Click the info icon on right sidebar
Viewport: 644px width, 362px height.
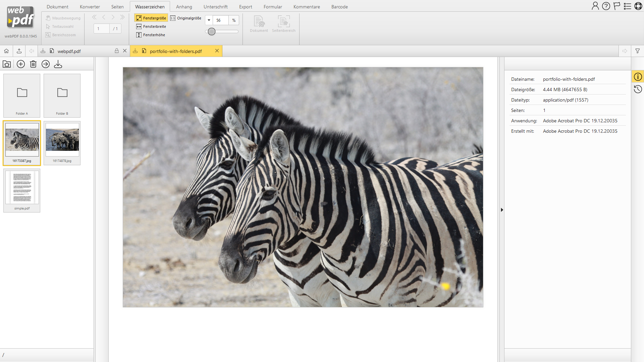coord(638,77)
